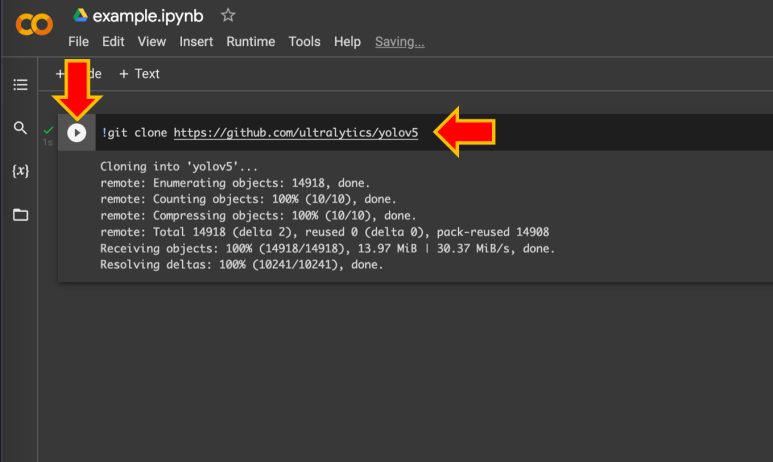Open the Edit menu
This screenshot has width=773, height=462.
[113, 42]
